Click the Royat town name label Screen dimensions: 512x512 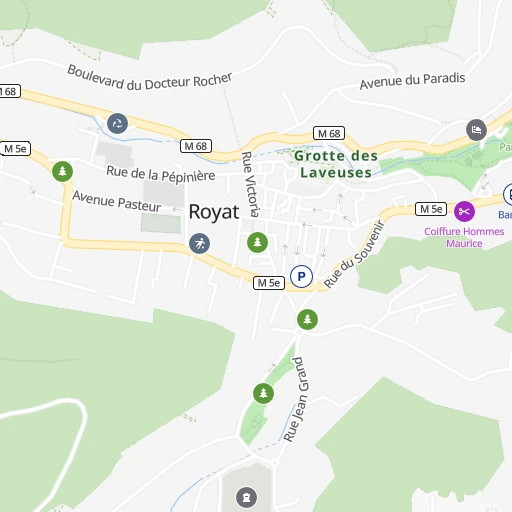click(214, 212)
